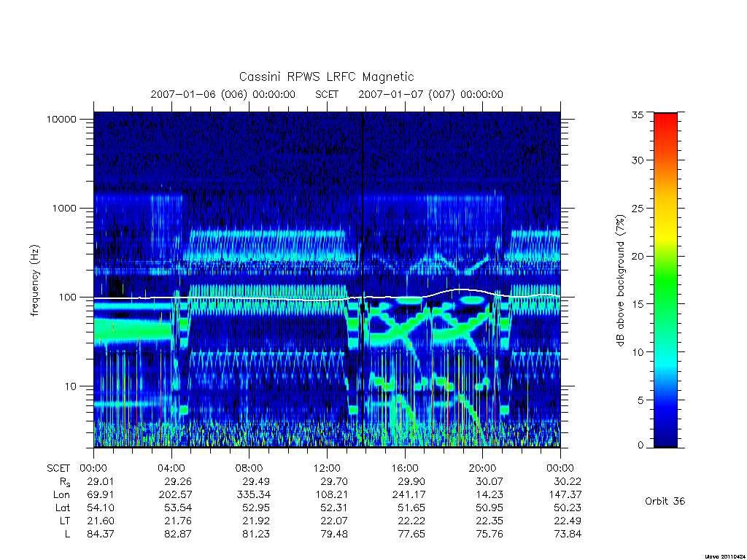Click the 10 Hz frequency axis label

tap(70, 386)
